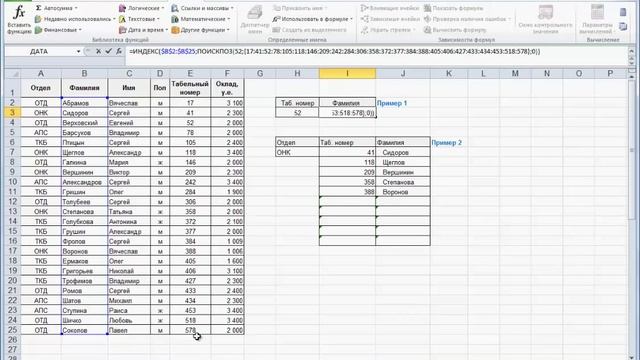The image size is (640, 360).
Task: Open the Логические functions dropdown
Action: (x=142, y=8)
